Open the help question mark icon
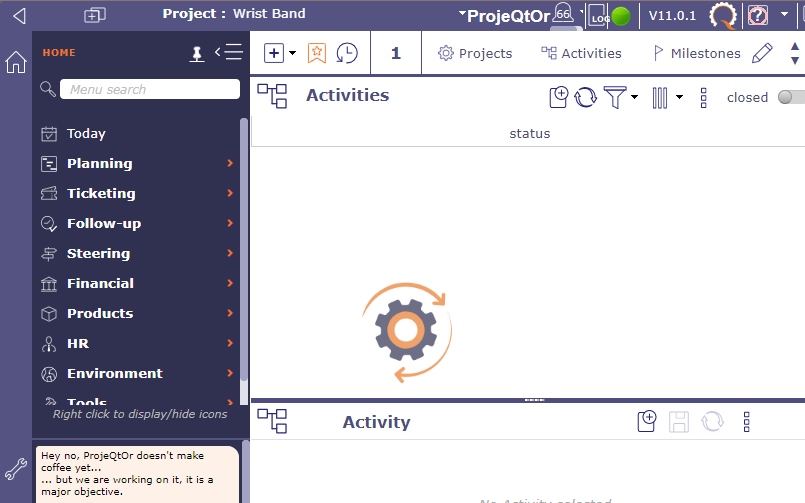 [x=758, y=15]
